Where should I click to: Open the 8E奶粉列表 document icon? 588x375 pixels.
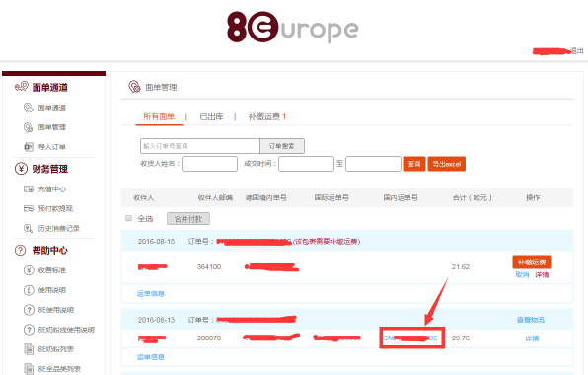pyautogui.click(x=29, y=349)
